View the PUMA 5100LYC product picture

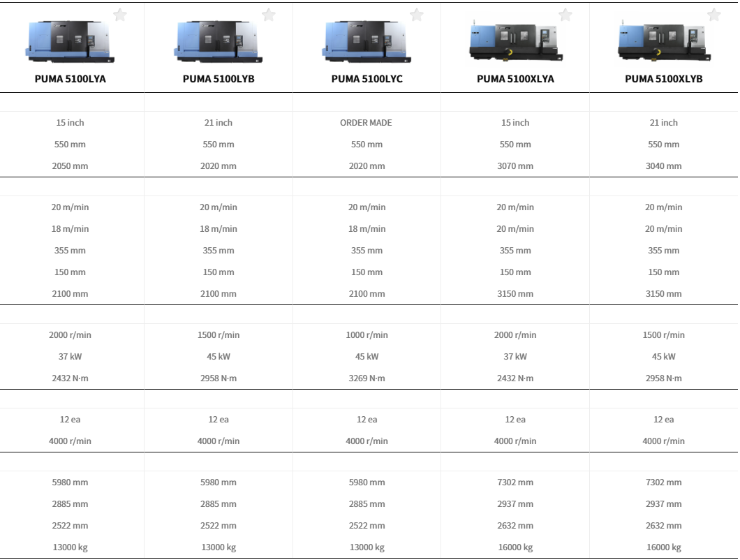pyautogui.click(x=367, y=42)
